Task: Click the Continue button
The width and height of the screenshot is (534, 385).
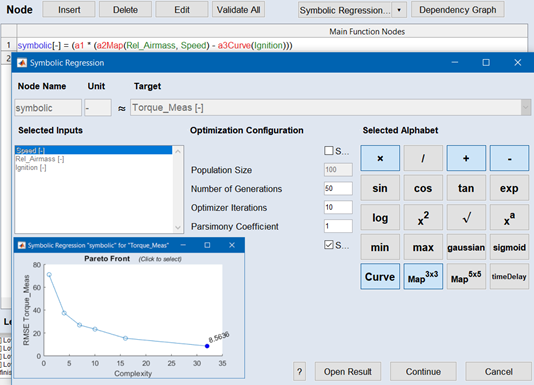Action: tap(423, 371)
